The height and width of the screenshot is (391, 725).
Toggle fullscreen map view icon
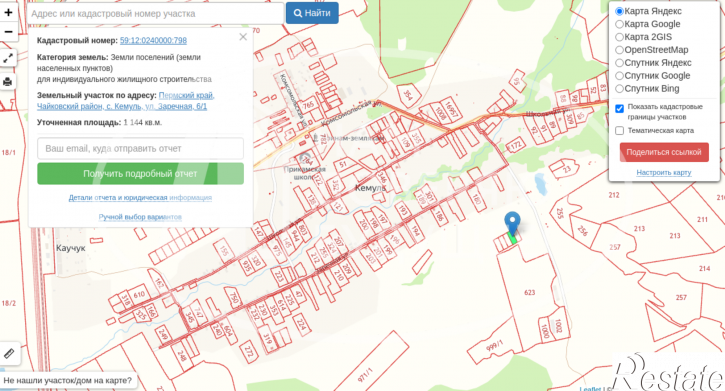[x=8, y=58]
